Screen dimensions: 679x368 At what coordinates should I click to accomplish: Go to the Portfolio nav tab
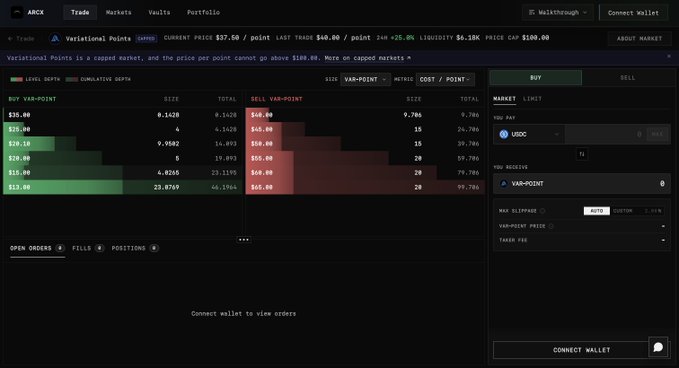pyautogui.click(x=204, y=13)
